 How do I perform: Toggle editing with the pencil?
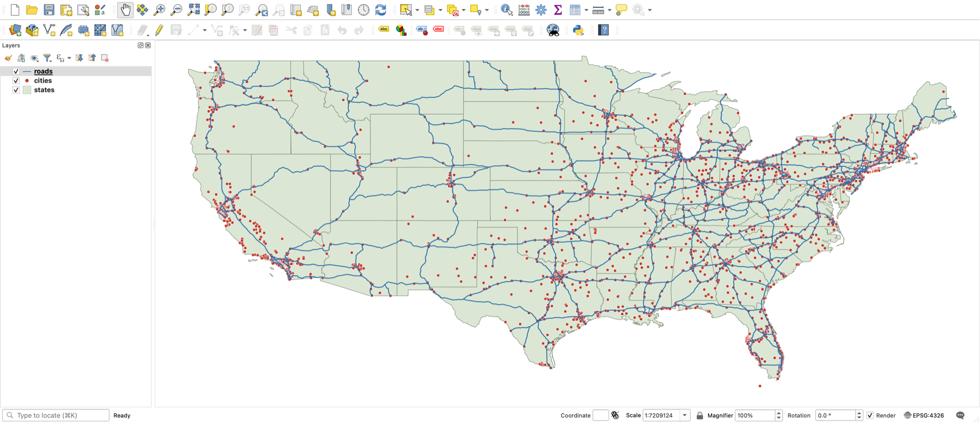pos(159,30)
